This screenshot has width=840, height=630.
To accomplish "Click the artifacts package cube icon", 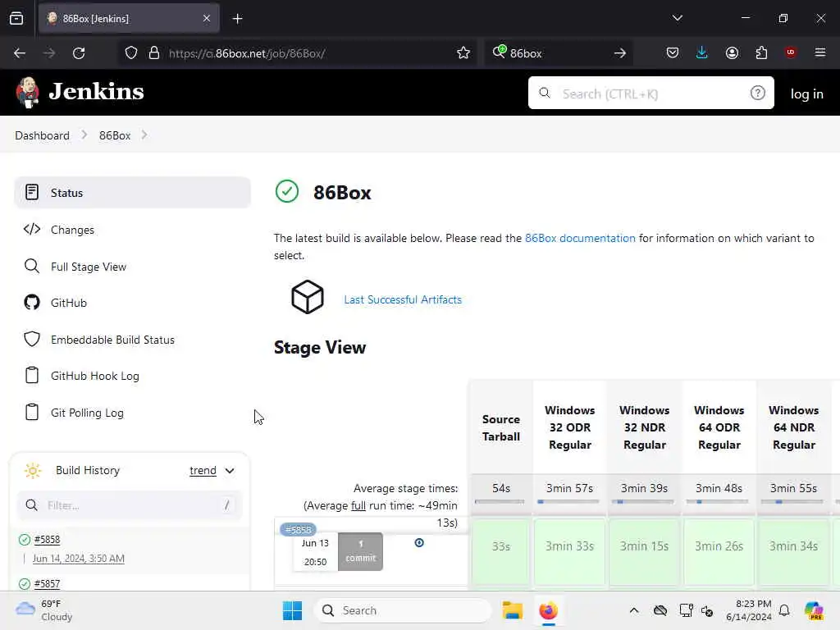I will click(308, 297).
